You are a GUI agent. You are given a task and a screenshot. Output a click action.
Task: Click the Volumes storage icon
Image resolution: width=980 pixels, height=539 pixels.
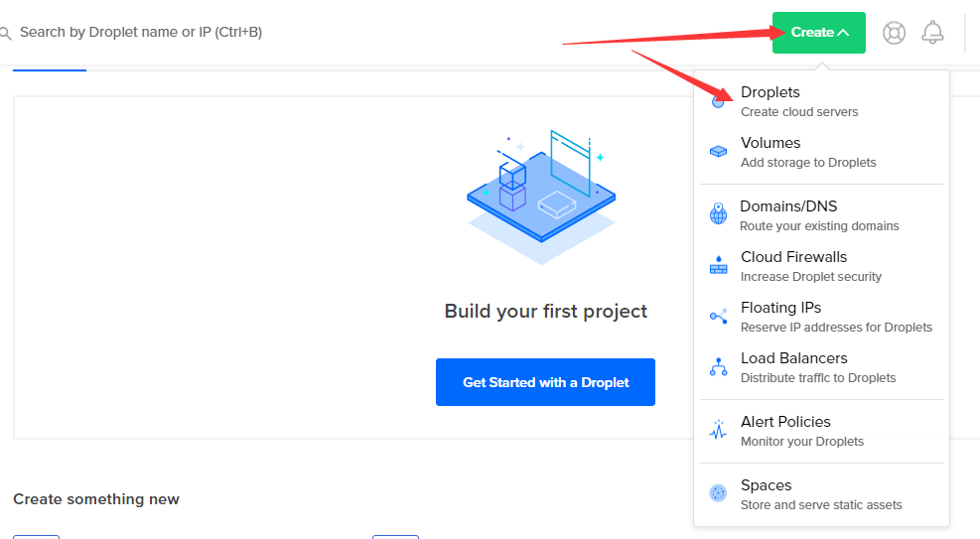tap(718, 151)
